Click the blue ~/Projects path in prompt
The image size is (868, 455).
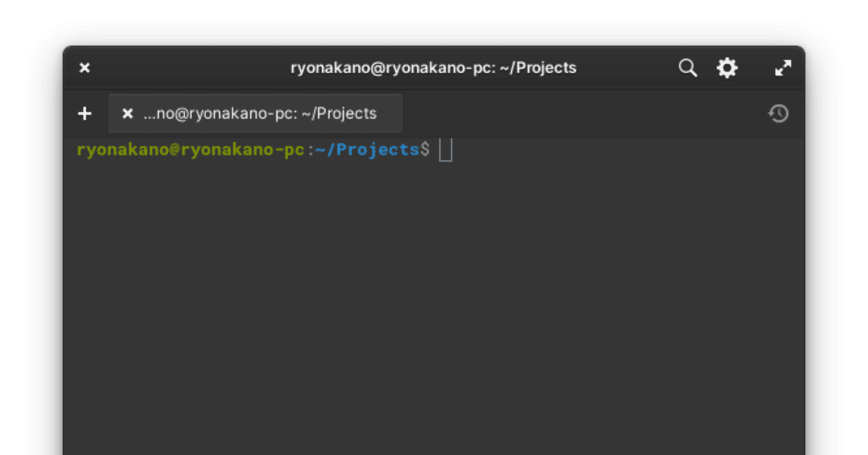(x=368, y=150)
